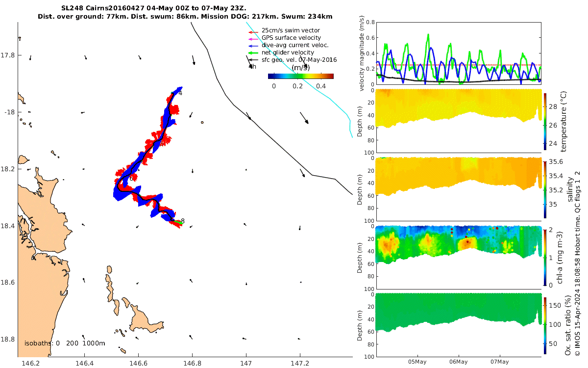The width and height of the screenshot is (588, 368).
Task: Click the '(m/s)' colorbar unit label
Action: point(300,68)
